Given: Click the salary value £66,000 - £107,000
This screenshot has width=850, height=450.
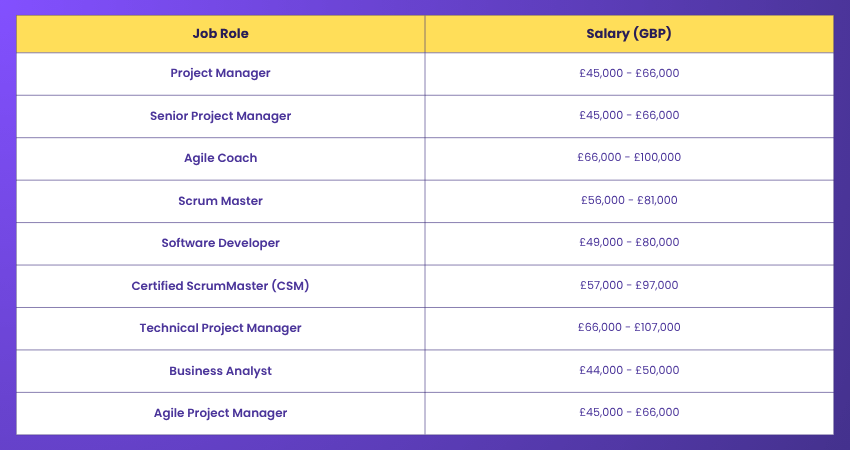Looking at the screenshot, I should (628, 328).
